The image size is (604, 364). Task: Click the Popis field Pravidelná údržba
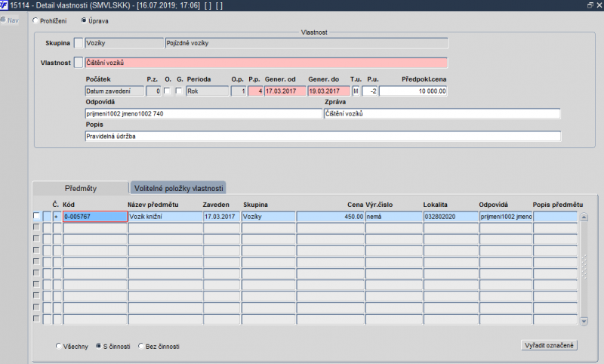pos(323,137)
